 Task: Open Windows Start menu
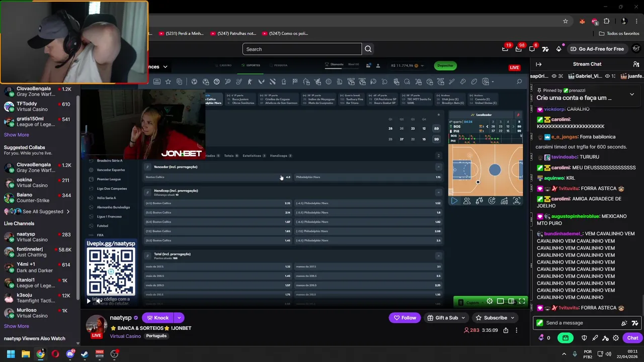coord(11,354)
